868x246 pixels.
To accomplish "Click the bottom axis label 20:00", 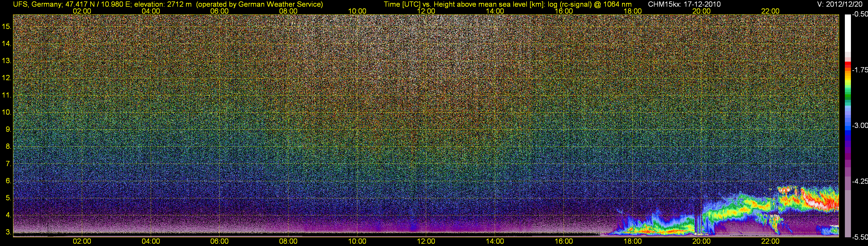I will (x=701, y=241).
